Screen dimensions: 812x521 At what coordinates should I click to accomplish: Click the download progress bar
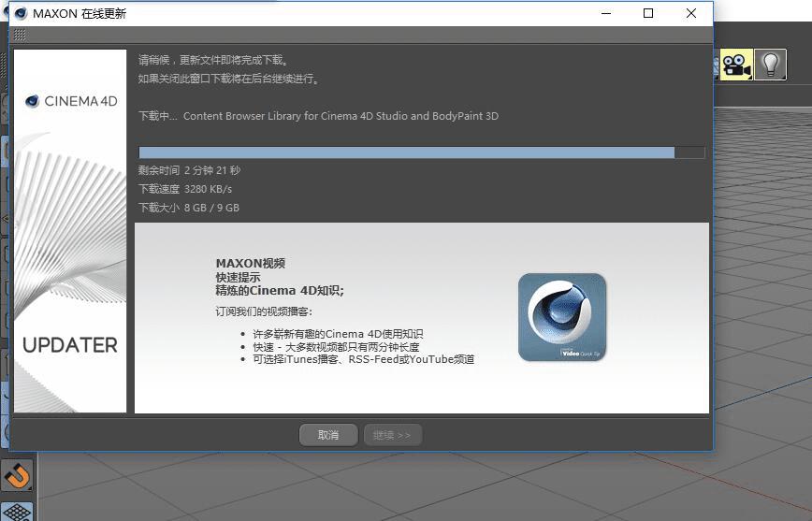[x=422, y=152]
